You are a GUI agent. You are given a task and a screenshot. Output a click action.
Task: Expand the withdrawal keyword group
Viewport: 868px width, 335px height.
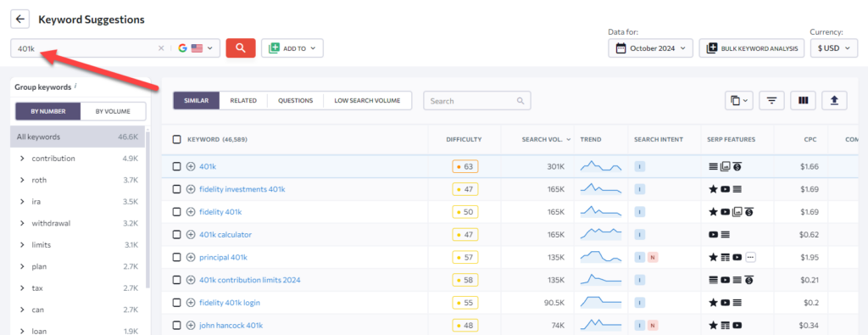pyautogui.click(x=22, y=224)
